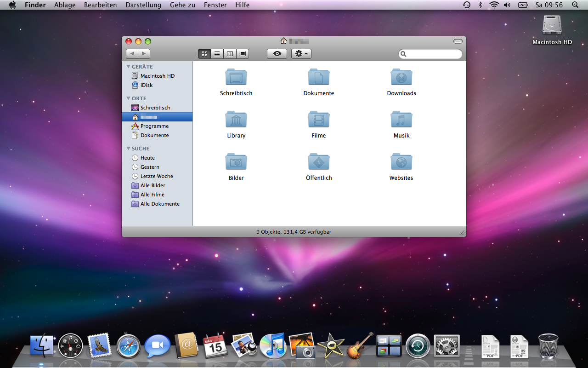The width and height of the screenshot is (588, 368).
Task: Open the Darstellung menu
Action: point(143,5)
